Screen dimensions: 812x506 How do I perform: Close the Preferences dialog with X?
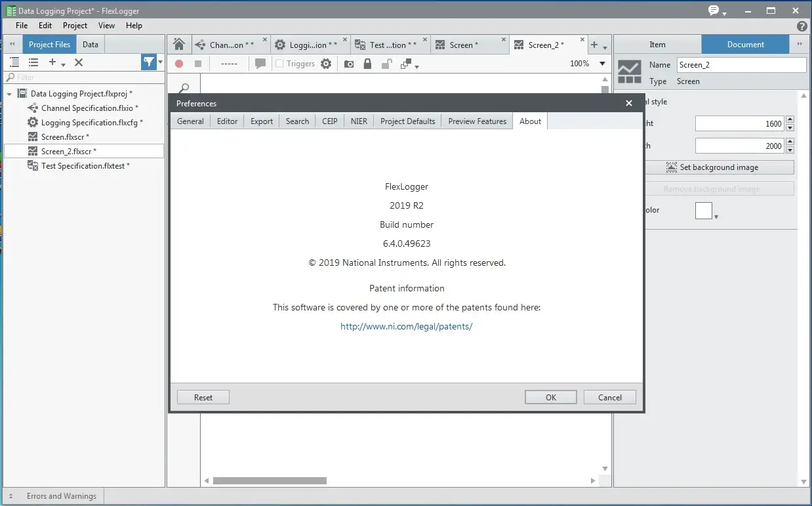(x=629, y=103)
